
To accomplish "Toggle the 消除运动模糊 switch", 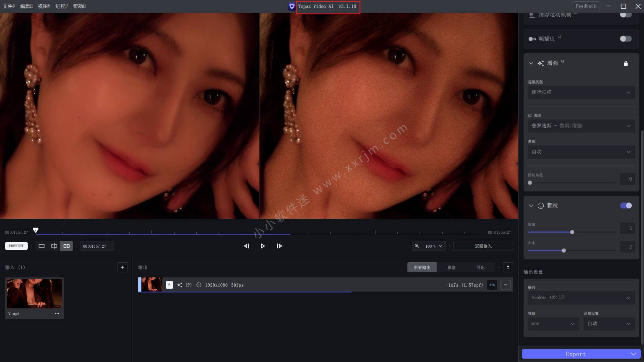I will [626, 15].
